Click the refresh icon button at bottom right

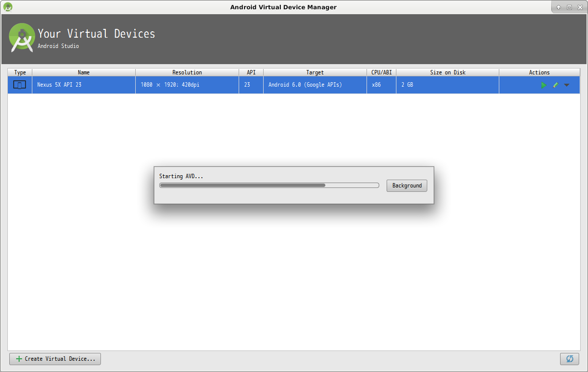click(569, 359)
